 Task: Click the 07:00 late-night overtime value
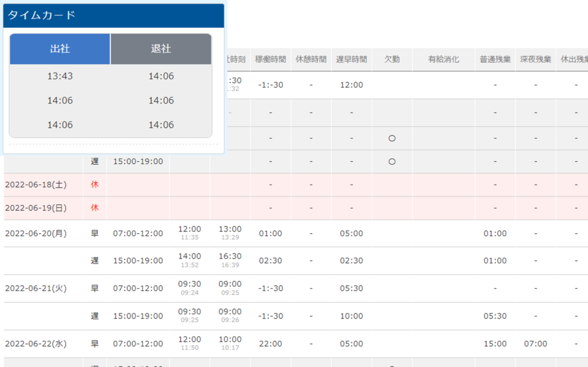[536, 343]
